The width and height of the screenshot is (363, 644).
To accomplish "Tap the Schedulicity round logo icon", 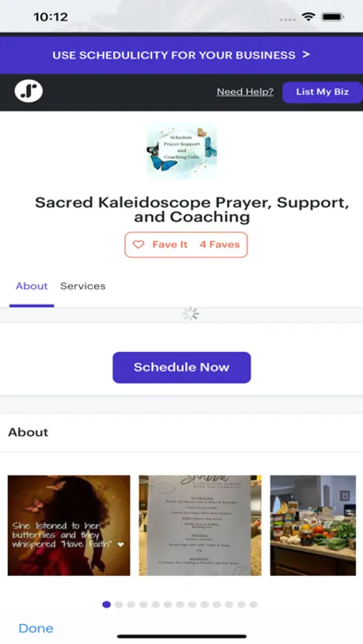I will pyautogui.click(x=29, y=91).
